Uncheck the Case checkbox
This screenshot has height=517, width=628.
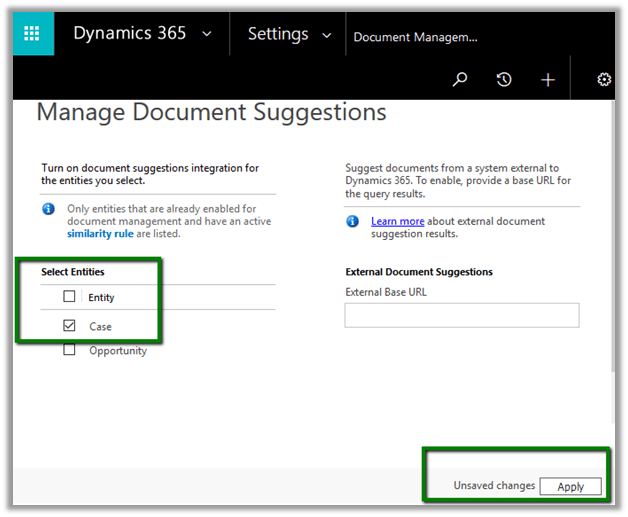[69, 326]
